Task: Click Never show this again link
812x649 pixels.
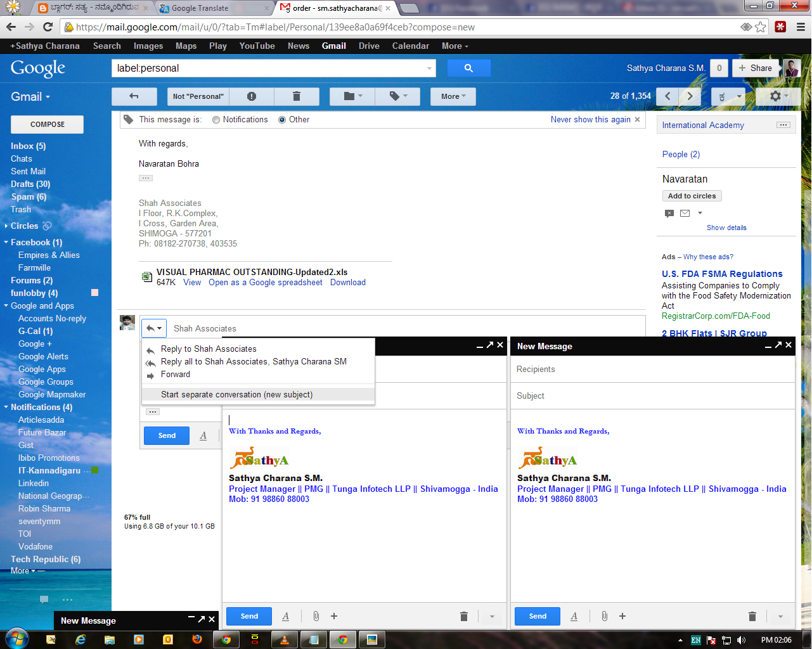Action: click(x=590, y=119)
